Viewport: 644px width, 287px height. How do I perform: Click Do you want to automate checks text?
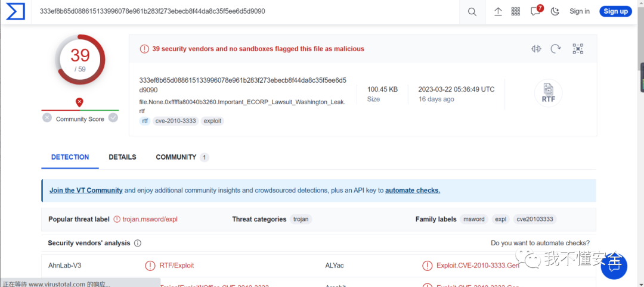pos(540,243)
